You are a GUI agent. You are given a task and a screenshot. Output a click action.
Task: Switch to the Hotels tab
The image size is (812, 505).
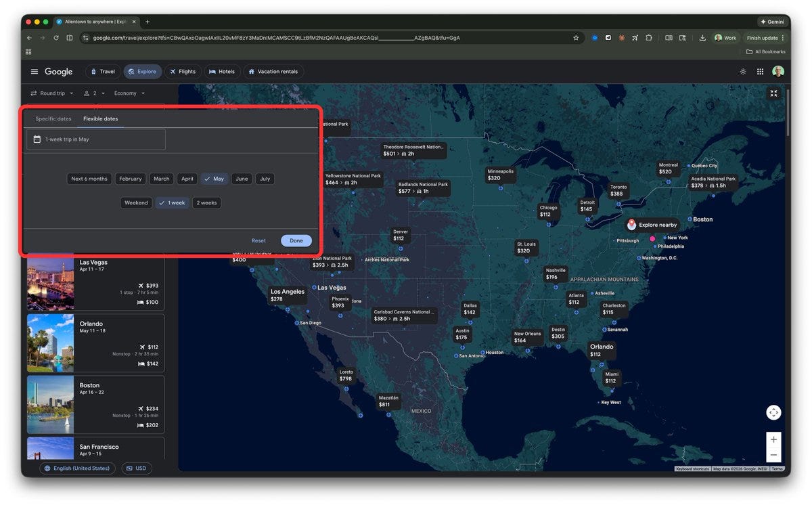222,72
